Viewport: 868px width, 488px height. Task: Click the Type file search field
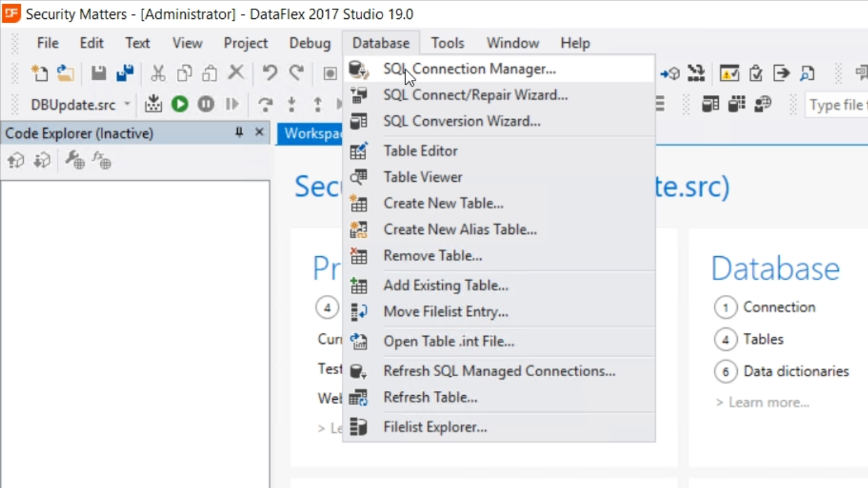[837, 105]
